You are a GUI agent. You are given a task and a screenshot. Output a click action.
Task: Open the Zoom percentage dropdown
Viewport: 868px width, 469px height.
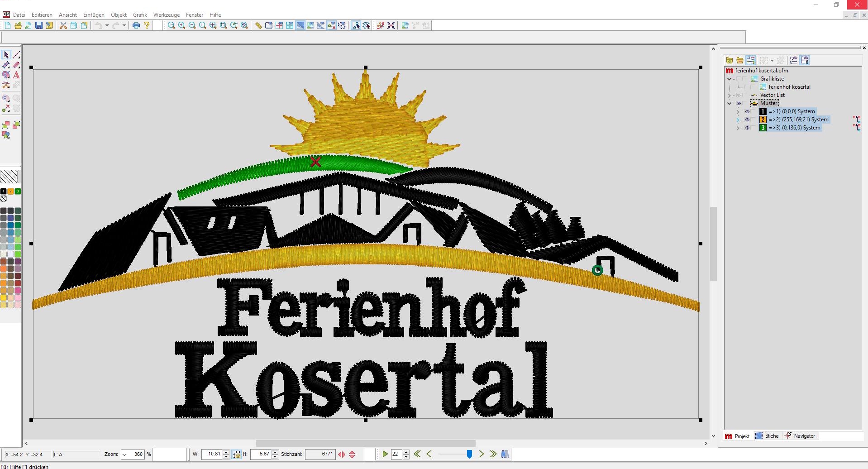click(x=125, y=454)
